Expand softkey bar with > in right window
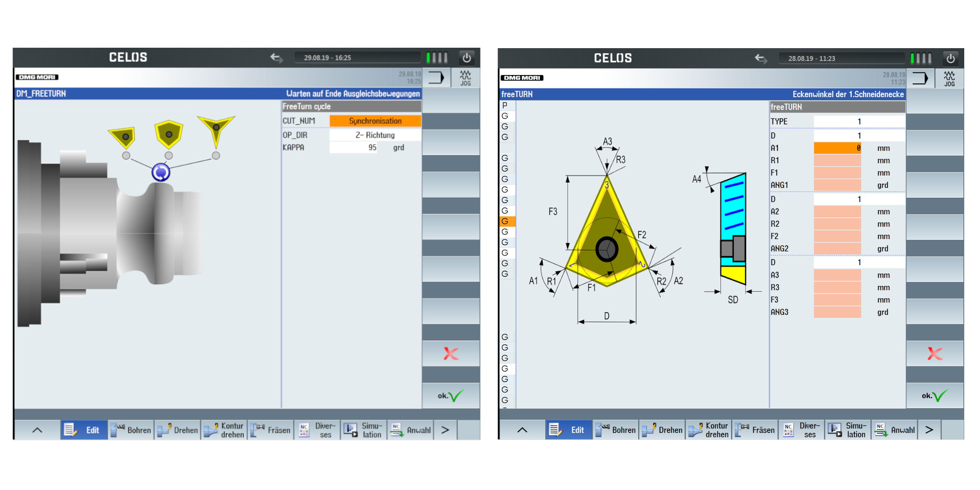980x490 pixels. [929, 430]
